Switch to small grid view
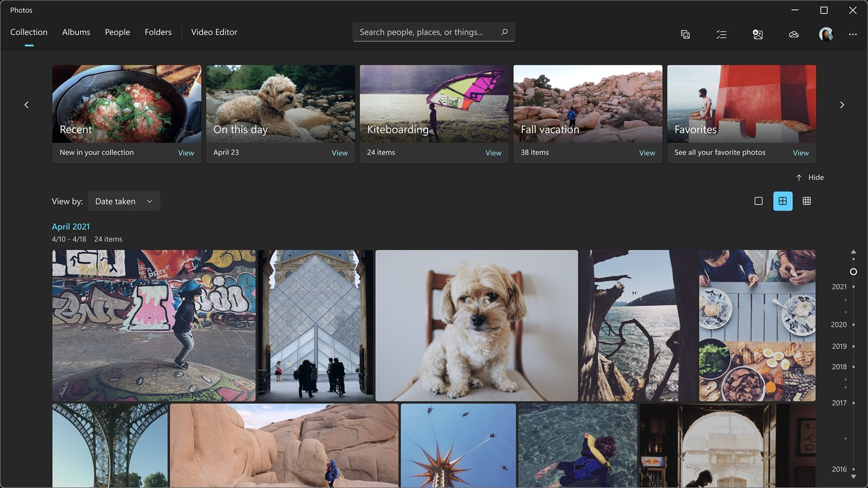Image resolution: width=868 pixels, height=488 pixels. pyautogui.click(x=807, y=201)
